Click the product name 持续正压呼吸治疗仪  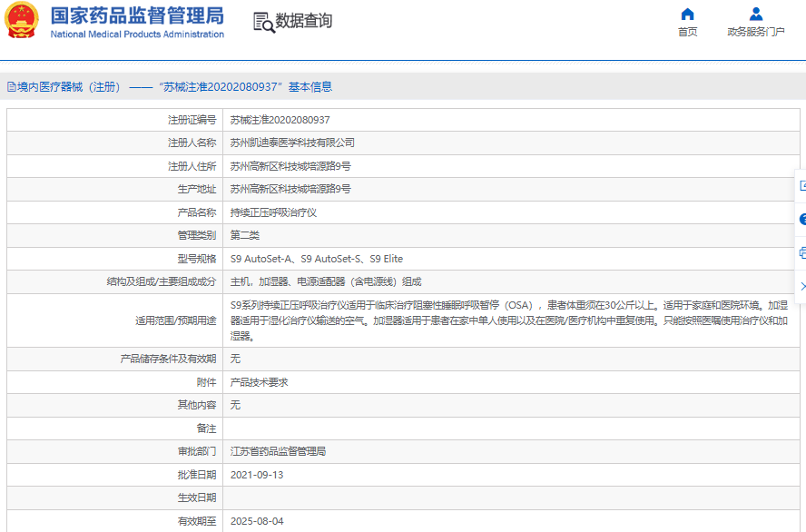[x=273, y=212]
